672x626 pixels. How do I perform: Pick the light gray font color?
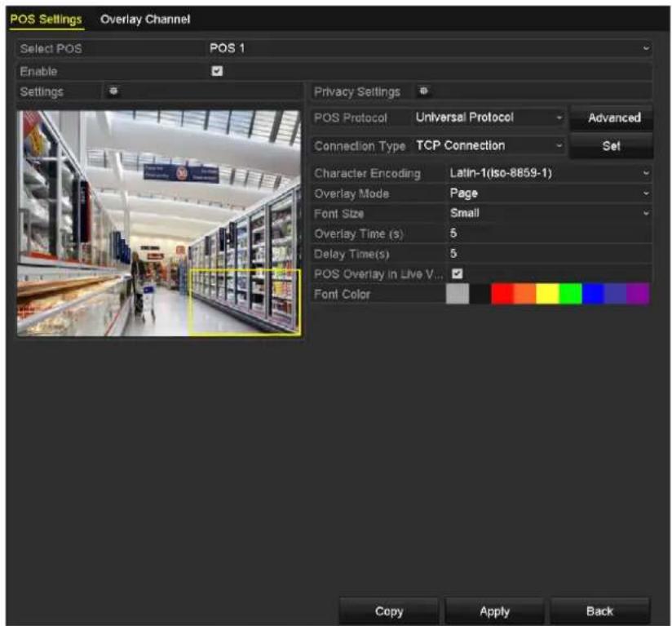tap(458, 294)
